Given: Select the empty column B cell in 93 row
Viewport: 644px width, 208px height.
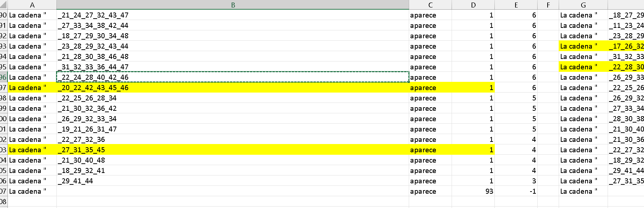Looking at the screenshot, I should 233,191.
